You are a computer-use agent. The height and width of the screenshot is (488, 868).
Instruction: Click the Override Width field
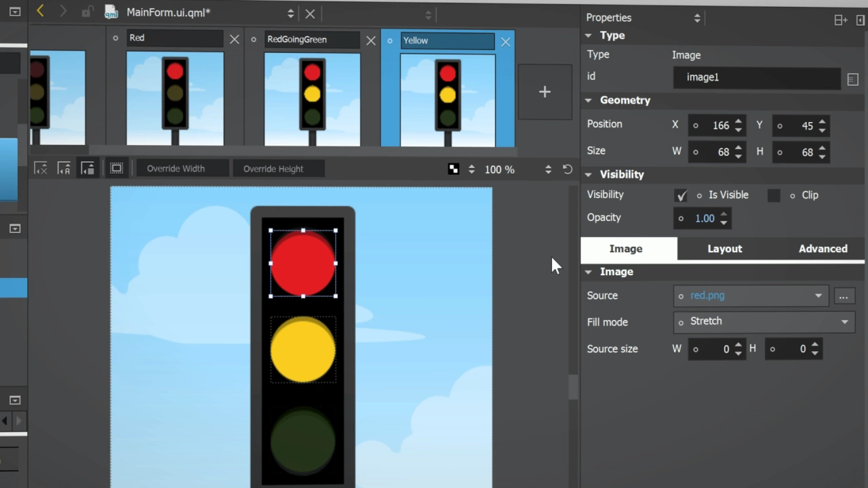(182, 169)
